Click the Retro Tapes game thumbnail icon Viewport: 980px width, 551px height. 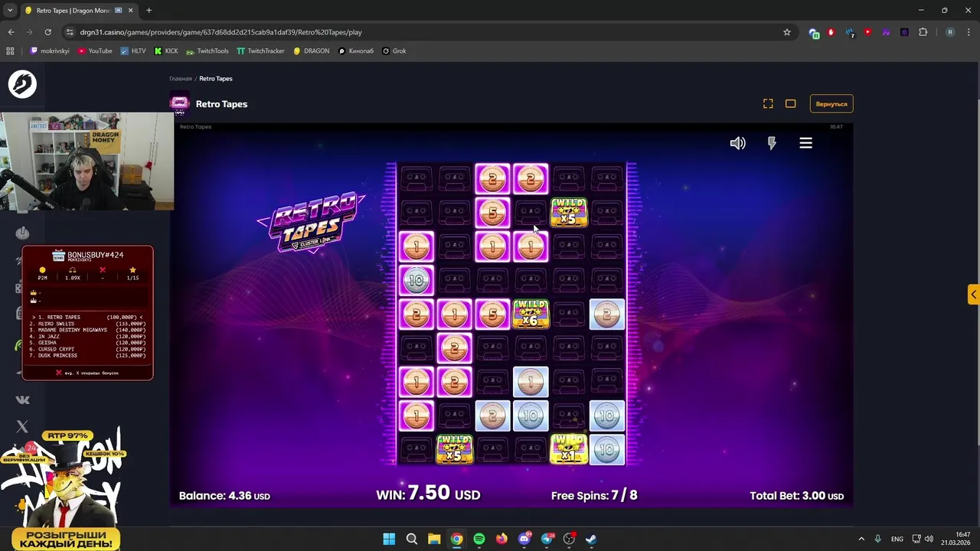(179, 103)
